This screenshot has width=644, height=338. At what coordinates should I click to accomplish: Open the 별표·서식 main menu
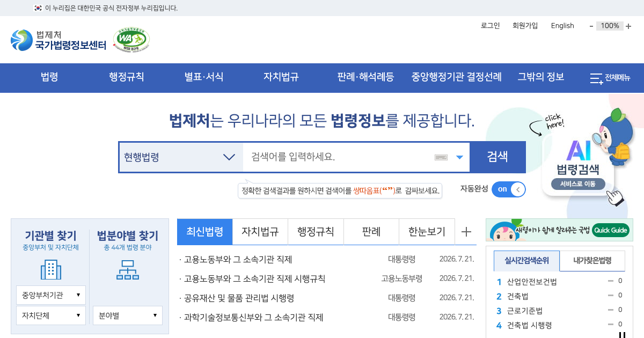click(204, 77)
